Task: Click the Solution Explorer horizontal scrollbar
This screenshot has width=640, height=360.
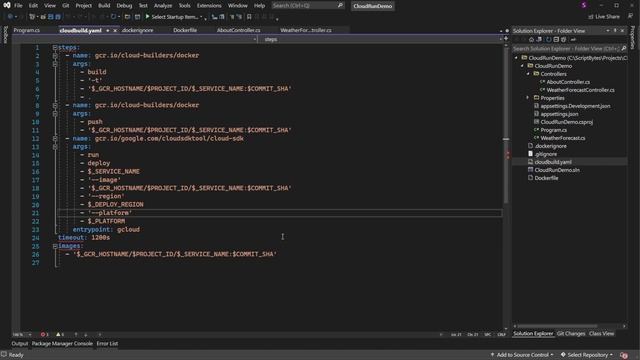Action: [x=557, y=326]
